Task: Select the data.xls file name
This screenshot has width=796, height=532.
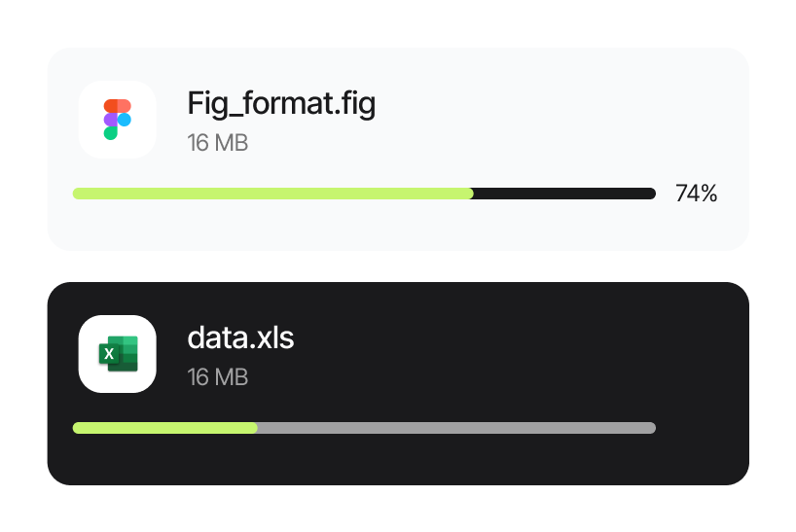Action: click(239, 338)
